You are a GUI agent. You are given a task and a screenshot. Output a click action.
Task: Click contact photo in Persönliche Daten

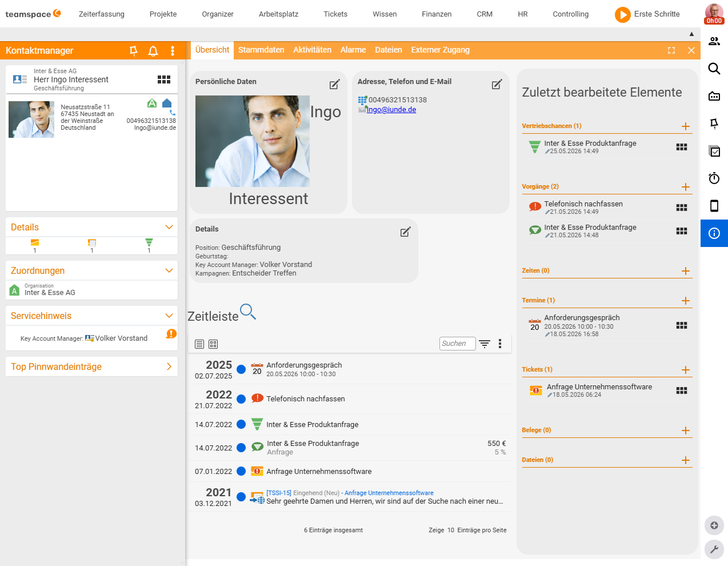coord(253,141)
